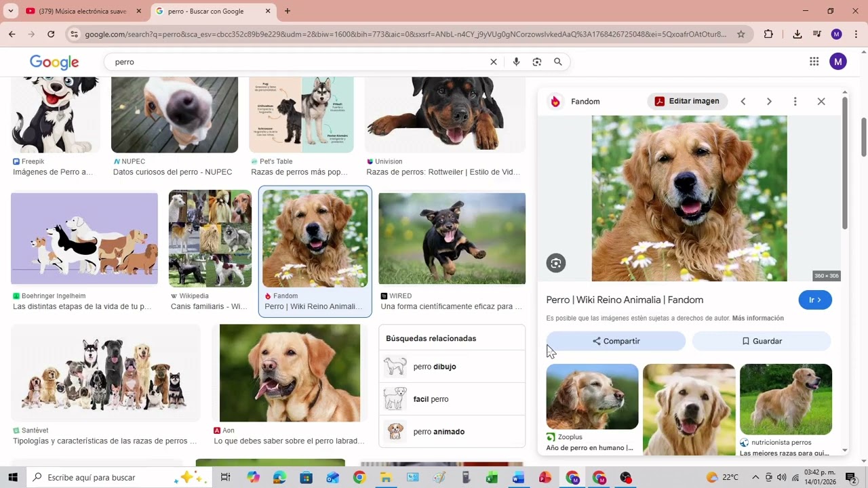
Task: Open the Wikipedia Canis familiaris thumbnail
Action: [210, 239]
